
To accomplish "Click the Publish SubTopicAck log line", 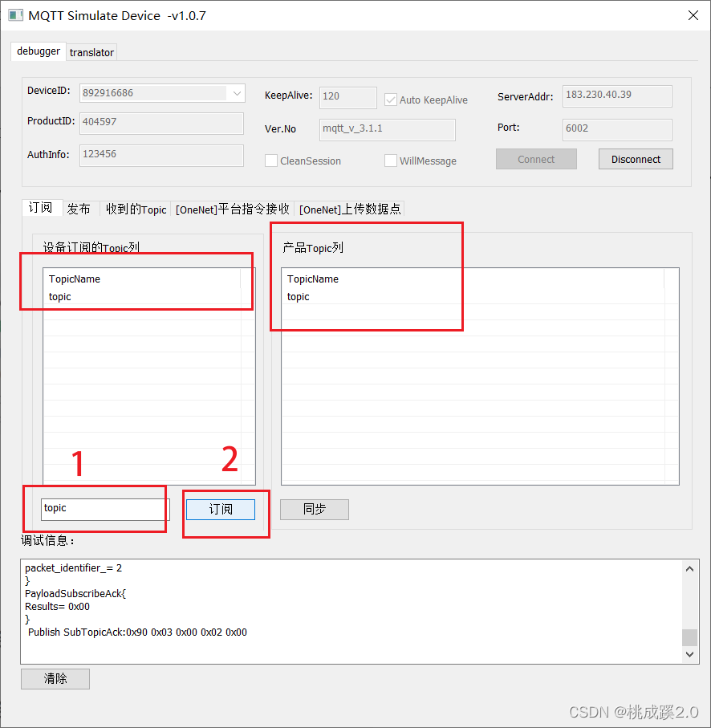I will [137, 632].
